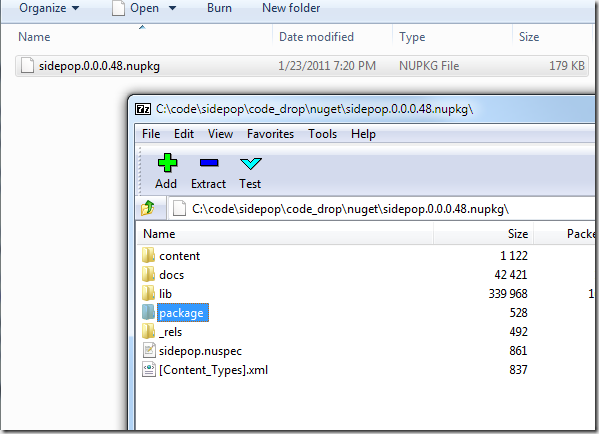The height and width of the screenshot is (434, 599).
Task: Select the docs folder row
Action: tap(367, 275)
